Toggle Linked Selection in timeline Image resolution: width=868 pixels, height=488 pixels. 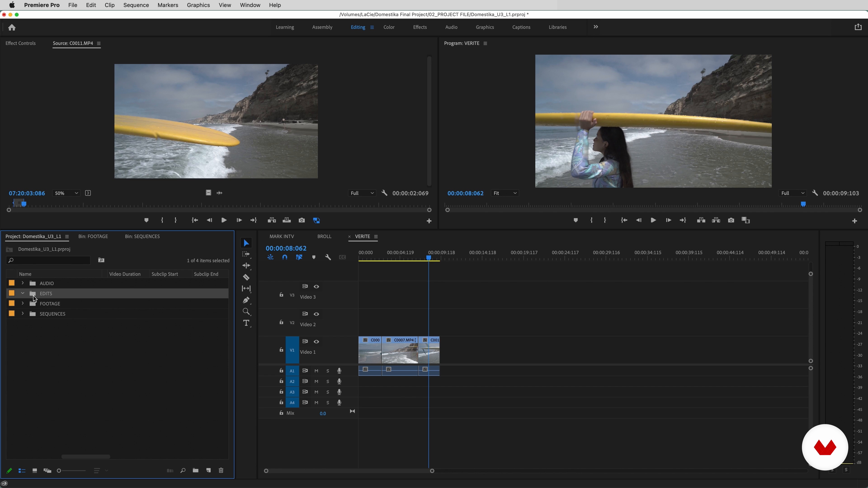(299, 257)
